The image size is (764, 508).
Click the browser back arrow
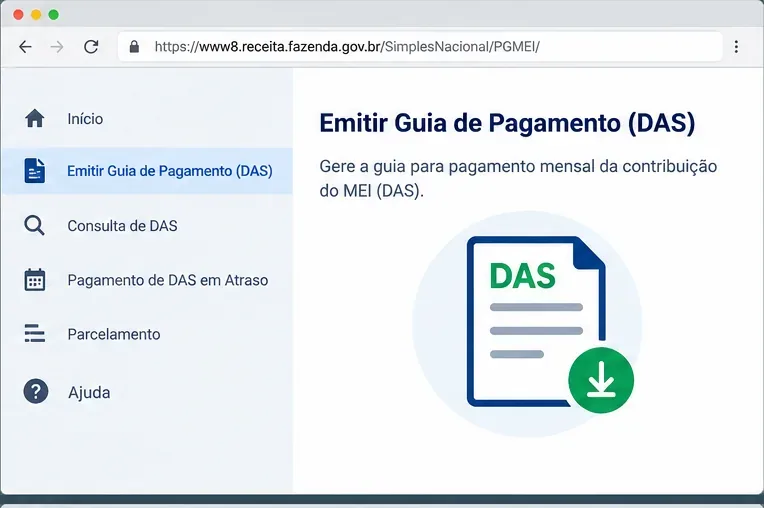pyautogui.click(x=25, y=47)
